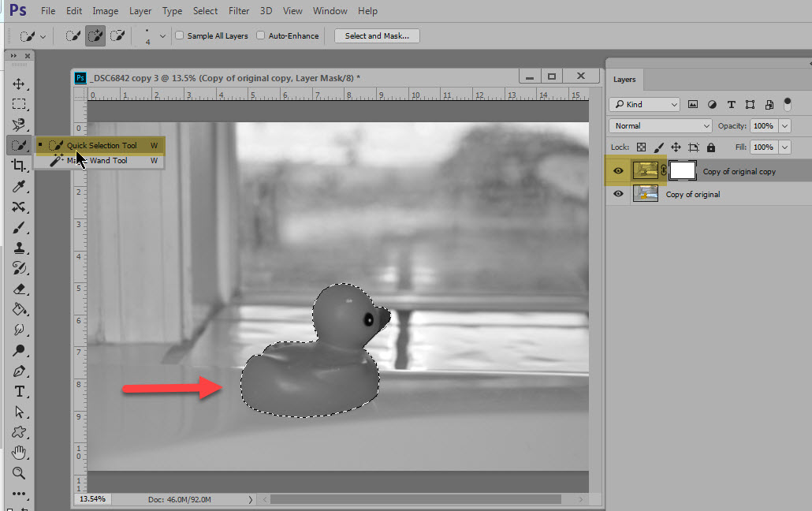Select the History Brush tool
The width and height of the screenshot is (812, 511).
click(x=19, y=268)
